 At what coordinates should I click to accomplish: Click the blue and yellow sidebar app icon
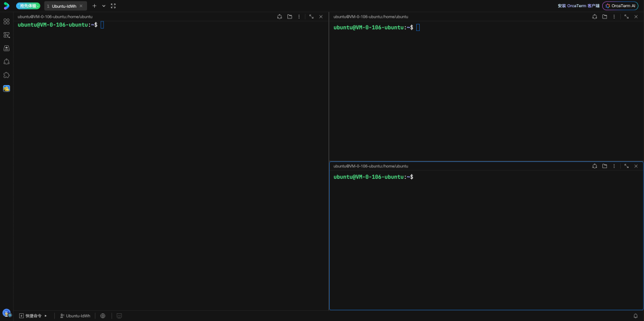7,89
